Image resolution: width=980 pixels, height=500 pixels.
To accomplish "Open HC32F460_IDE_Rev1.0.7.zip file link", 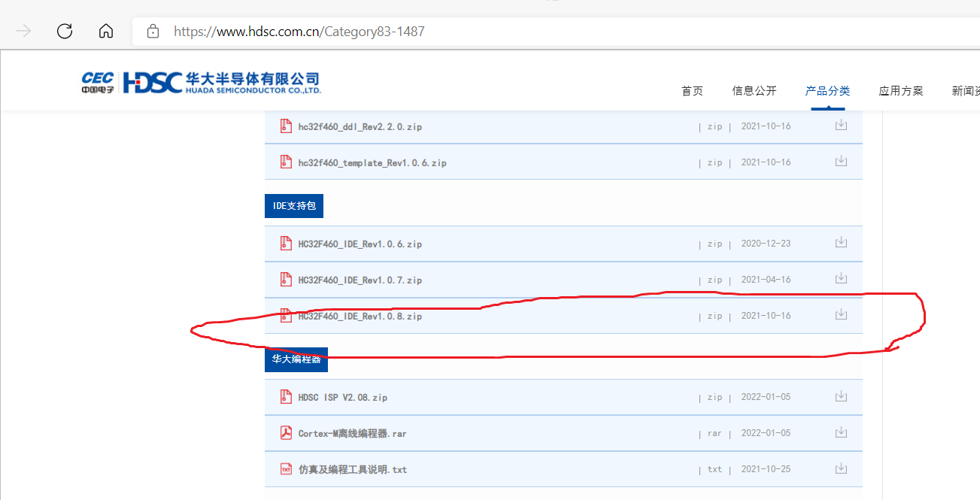I will pos(360,280).
